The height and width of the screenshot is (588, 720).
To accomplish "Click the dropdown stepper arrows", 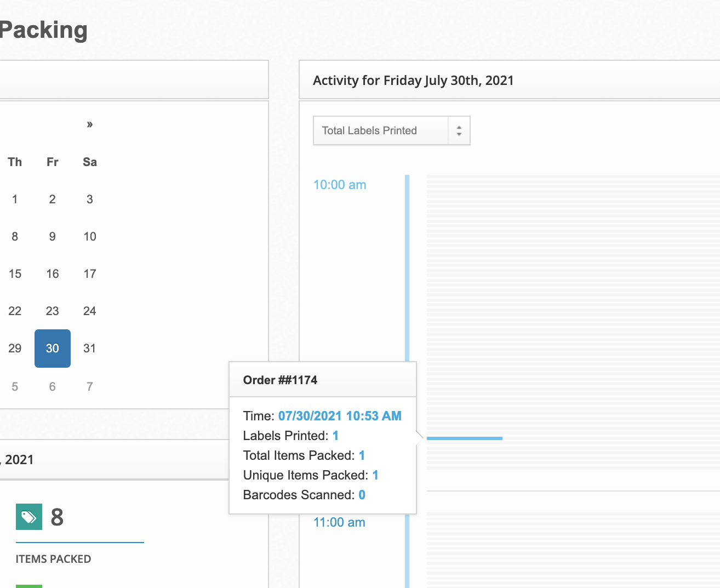I will click(459, 131).
